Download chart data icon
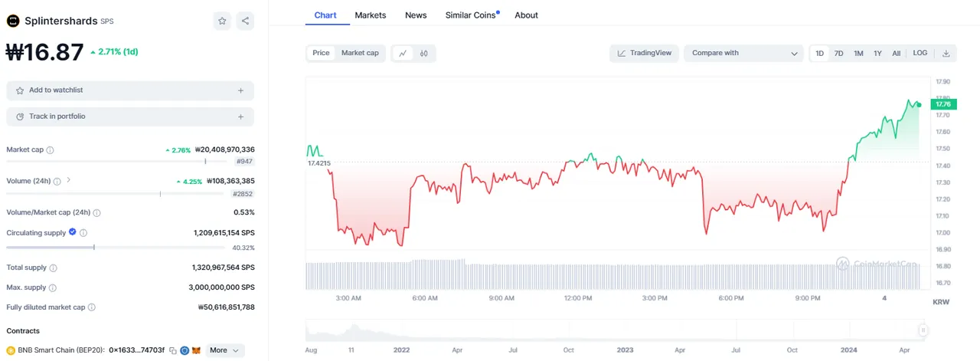 click(x=946, y=53)
